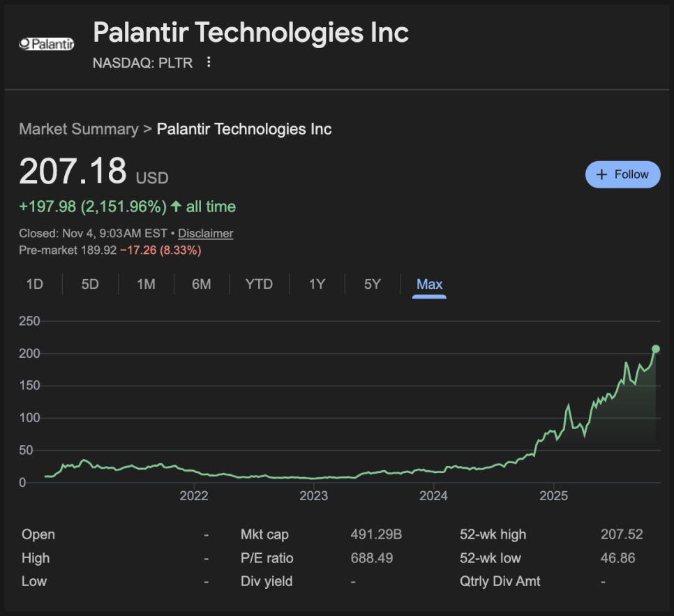The image size is (674, 616).
Task: Select the Max range tab
Action: coord(429,284)
